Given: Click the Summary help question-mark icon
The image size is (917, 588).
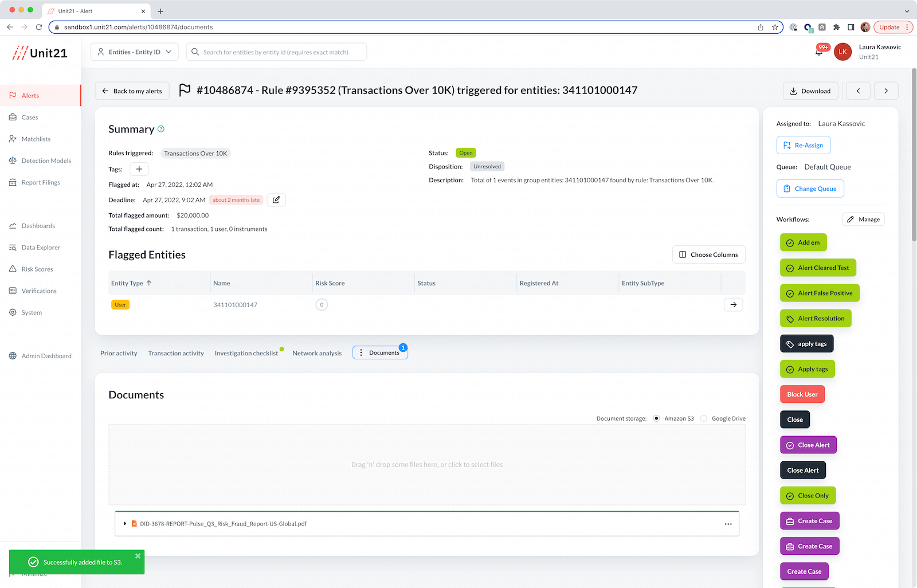Looking at the screenshot, I should [161, 129].
